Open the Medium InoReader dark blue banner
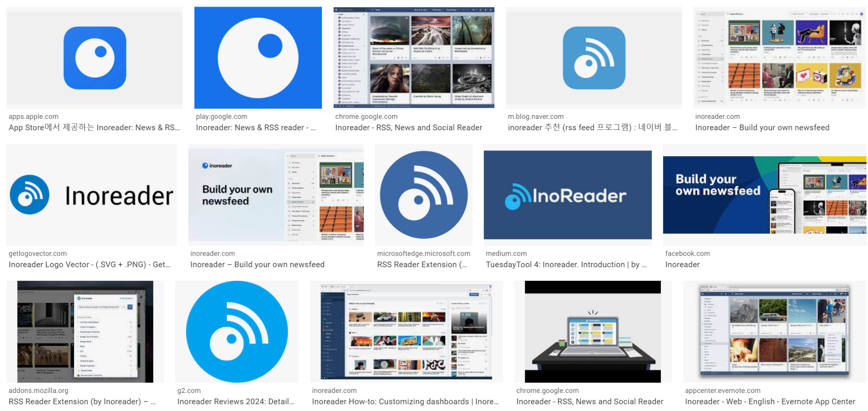The image size is (868, 411). tap(568, 195)
